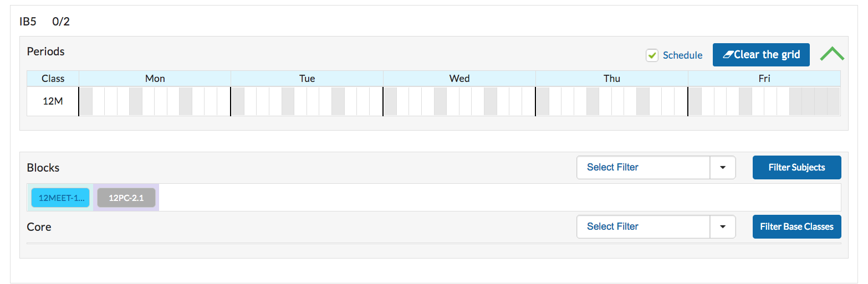
Task: Select the Wed column header
Action: tap(459, 79)
